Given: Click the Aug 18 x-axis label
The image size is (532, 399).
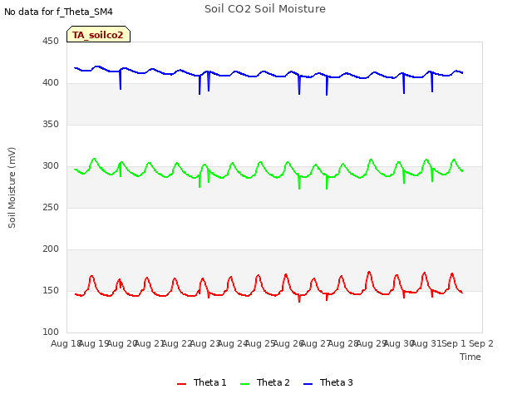Looking at the screenshot, I should [66, 343].
